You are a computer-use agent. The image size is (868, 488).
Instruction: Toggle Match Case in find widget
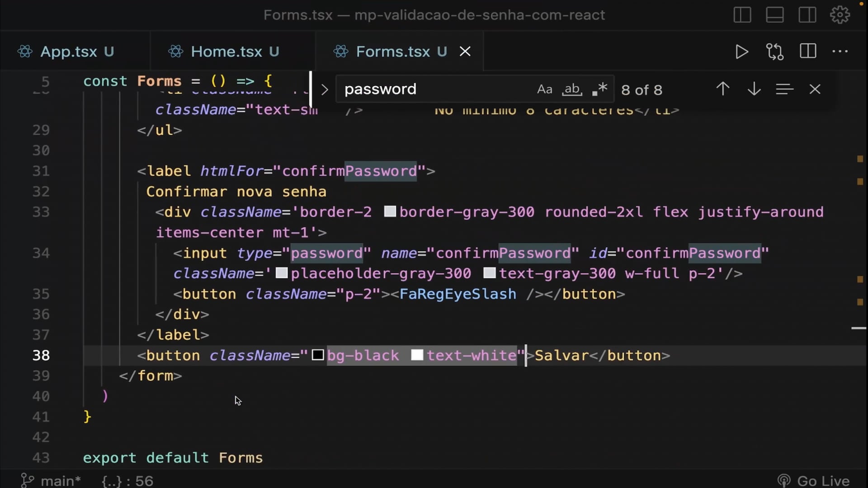544,89
